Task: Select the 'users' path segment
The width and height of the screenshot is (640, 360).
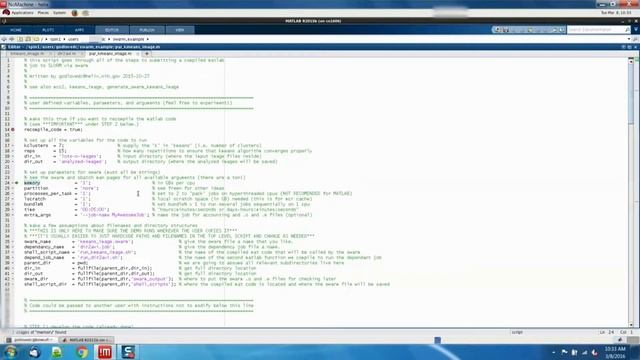Action: click(73, 39)
